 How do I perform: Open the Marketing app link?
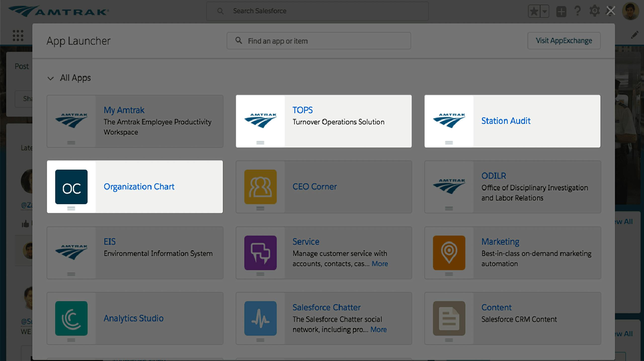pyautogui.click(x=500, y=242)
